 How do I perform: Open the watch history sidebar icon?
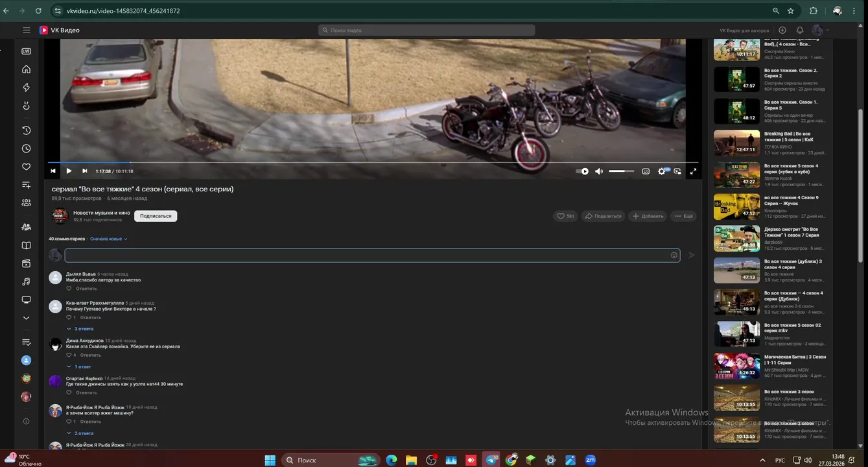[26, 130]
